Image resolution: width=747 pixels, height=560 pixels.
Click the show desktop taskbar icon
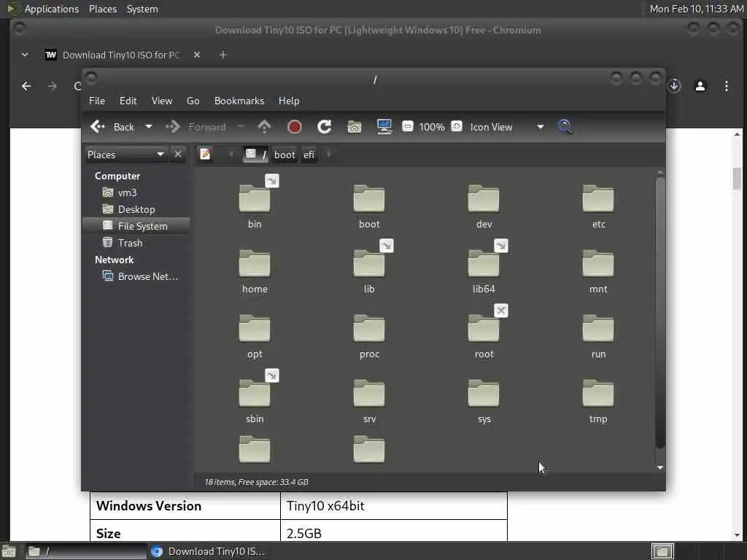pyautogui.click(x=9, y=551)
